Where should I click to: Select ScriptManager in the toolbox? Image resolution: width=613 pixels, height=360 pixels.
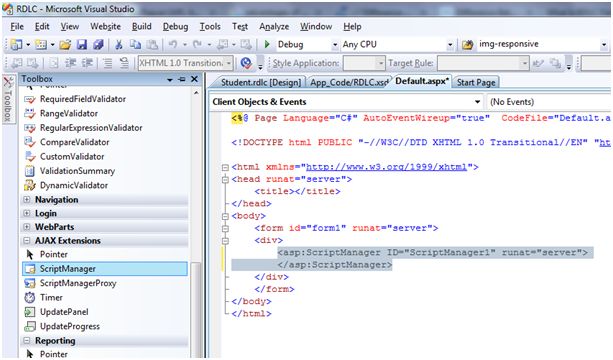(x=105, y=269)
